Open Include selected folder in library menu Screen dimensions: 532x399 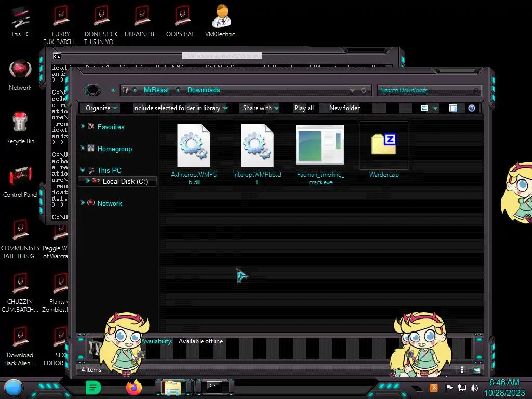[180, 108]
